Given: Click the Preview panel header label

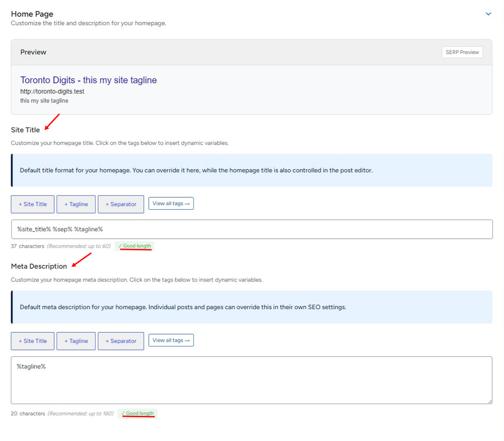Looking at the screenshot, I should tap(33, 52).
